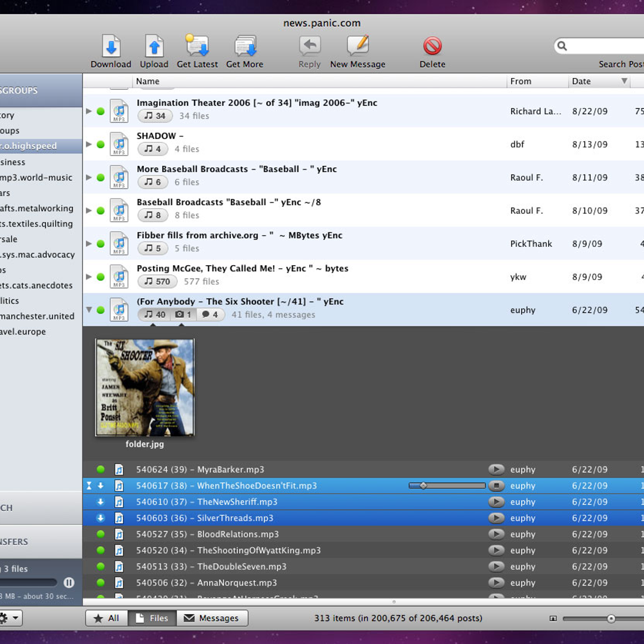Switch to the All tab
This screenshot has height=644, width=644.
click(x=106, y=618)
